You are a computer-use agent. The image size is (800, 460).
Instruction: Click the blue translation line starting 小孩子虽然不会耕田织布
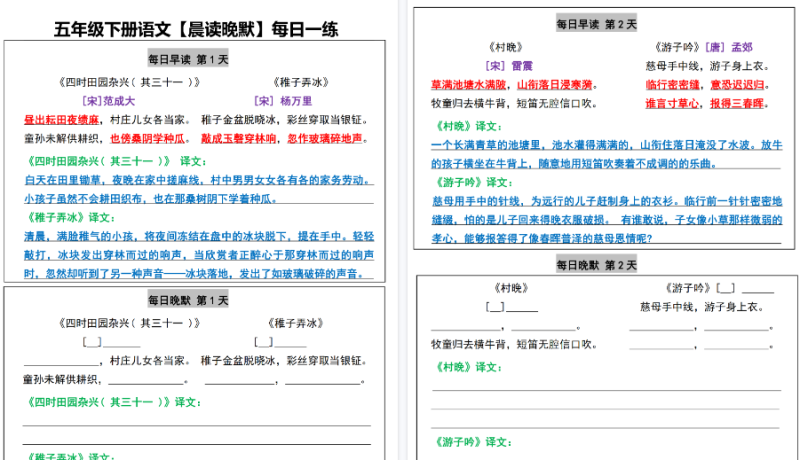tap(151, 199)
